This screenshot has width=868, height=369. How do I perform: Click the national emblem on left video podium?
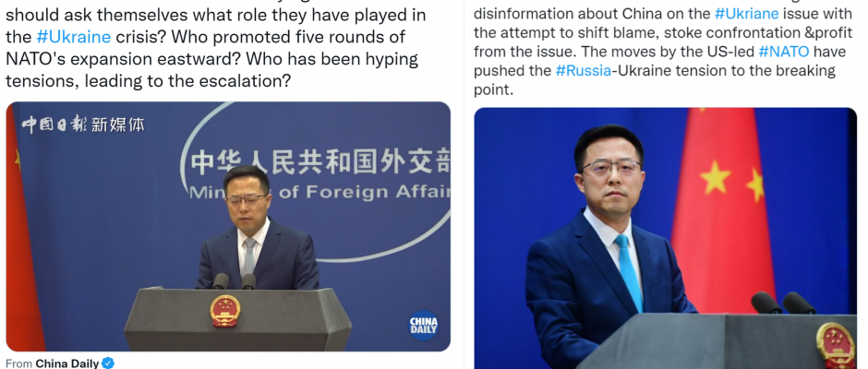[224, 311]
